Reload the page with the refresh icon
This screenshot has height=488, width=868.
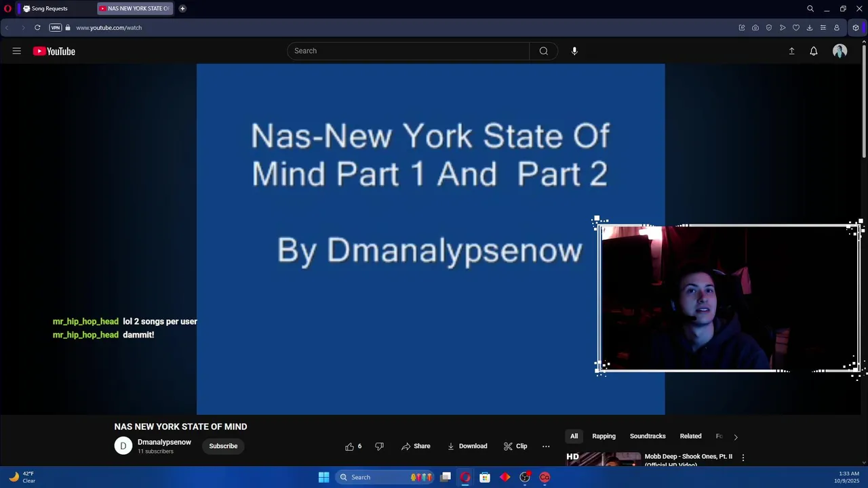pos(37,28)
